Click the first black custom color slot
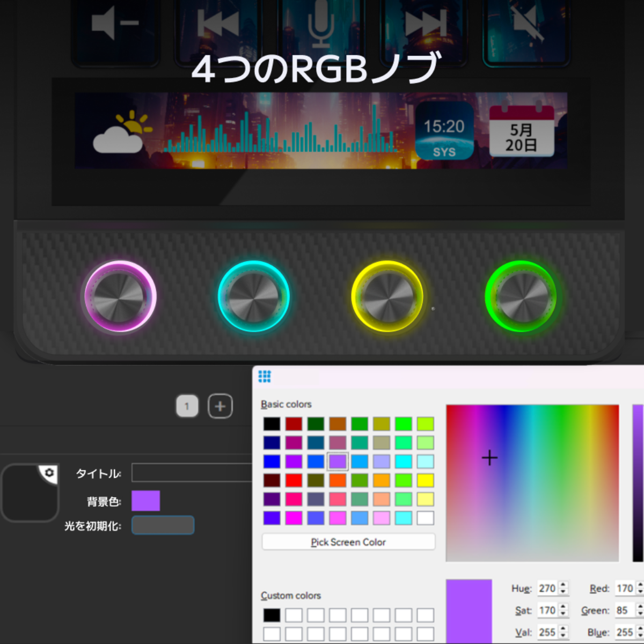This screenshot has height=644, width=644. tap(272, 615)
